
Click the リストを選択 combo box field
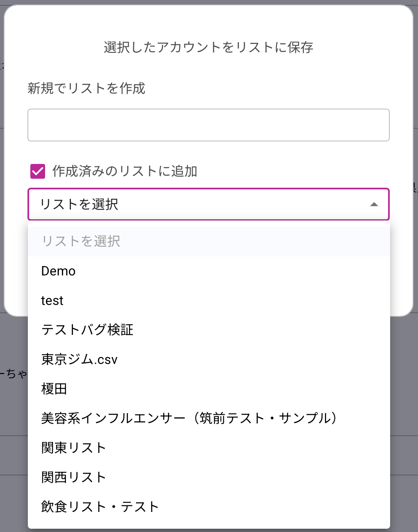(x=197, y=204)
